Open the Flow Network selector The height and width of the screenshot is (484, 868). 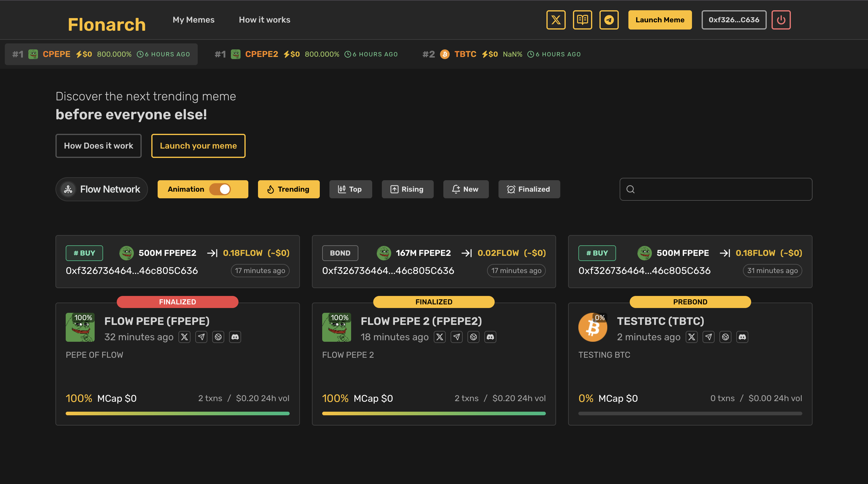(x=102, y=189)
